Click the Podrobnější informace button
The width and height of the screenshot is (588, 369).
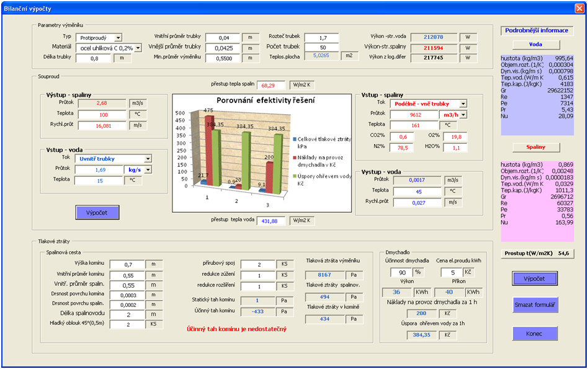[537, 31]
